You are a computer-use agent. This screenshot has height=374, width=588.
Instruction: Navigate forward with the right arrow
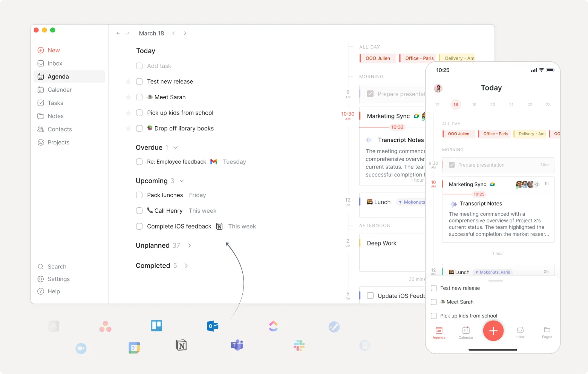(x=128, y=33)
